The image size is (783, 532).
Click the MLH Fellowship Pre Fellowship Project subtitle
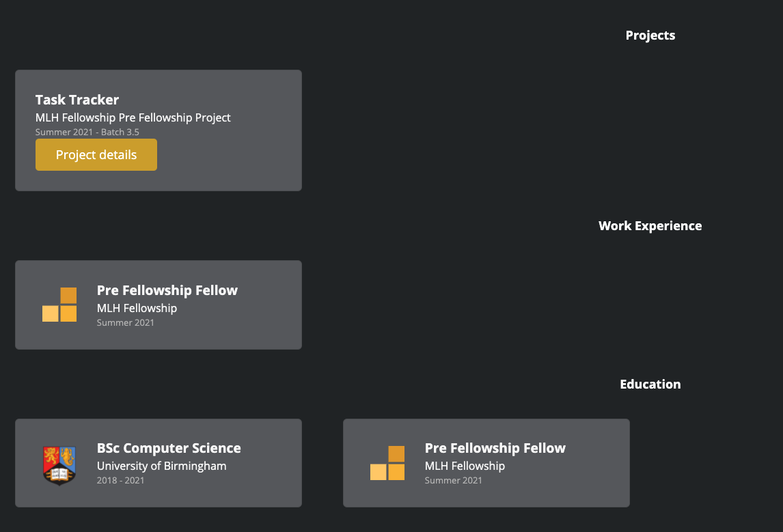(x=133, y=117)
